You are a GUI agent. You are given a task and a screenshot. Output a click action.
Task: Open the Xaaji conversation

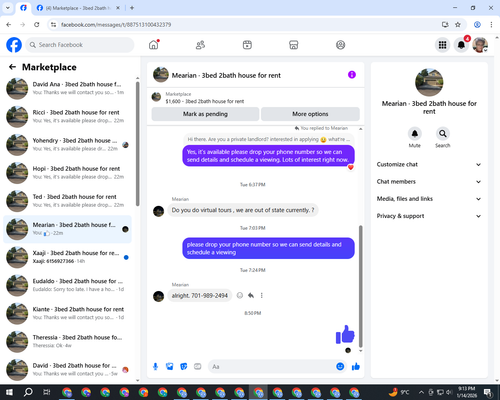pyautogui.click(x=68, y=257)
